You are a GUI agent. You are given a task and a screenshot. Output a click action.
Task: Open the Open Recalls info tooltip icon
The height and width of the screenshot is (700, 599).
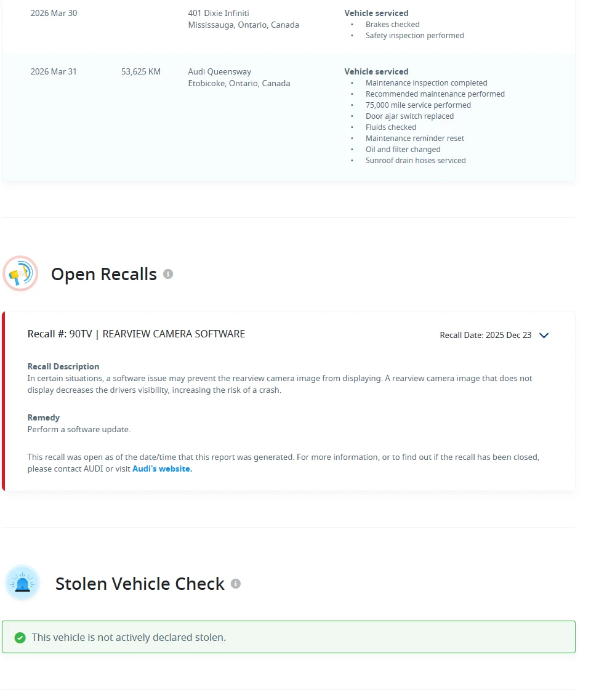(x=168, y=274)
